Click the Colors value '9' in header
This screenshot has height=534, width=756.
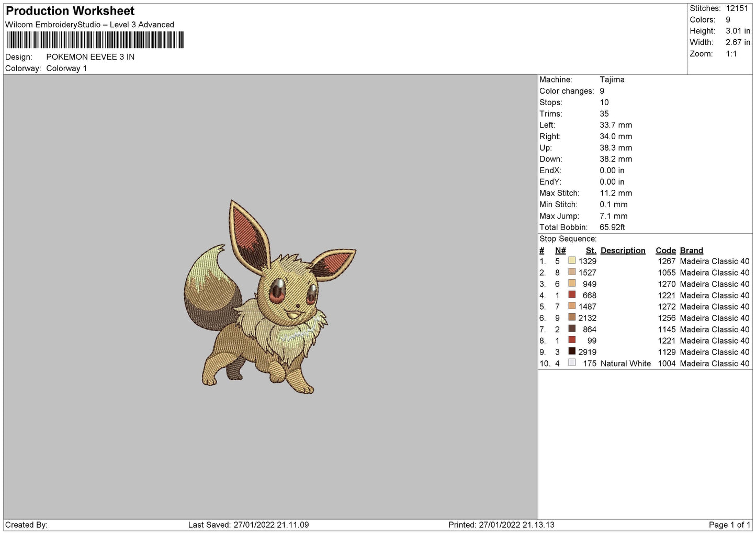pos(728,20)
